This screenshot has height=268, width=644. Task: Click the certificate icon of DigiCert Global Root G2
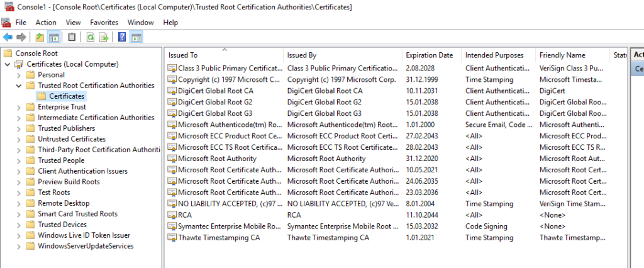click(x=172, y=103)
